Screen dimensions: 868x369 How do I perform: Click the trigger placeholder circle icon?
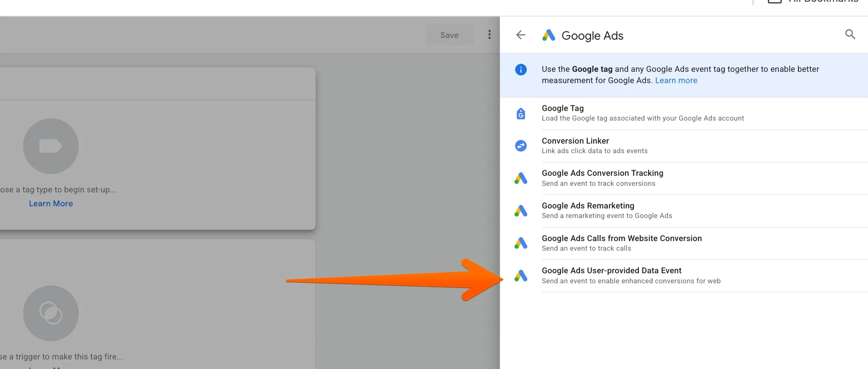pos(51,313)
